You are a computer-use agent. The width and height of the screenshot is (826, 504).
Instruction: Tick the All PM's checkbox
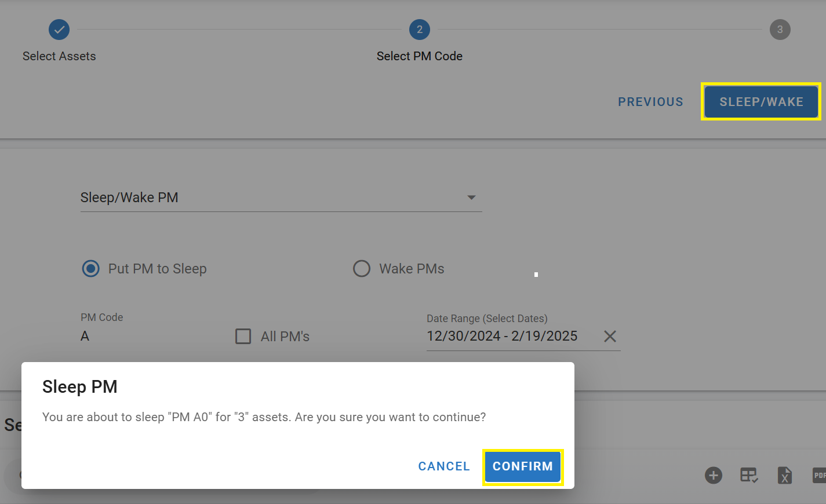coord(243,337)
